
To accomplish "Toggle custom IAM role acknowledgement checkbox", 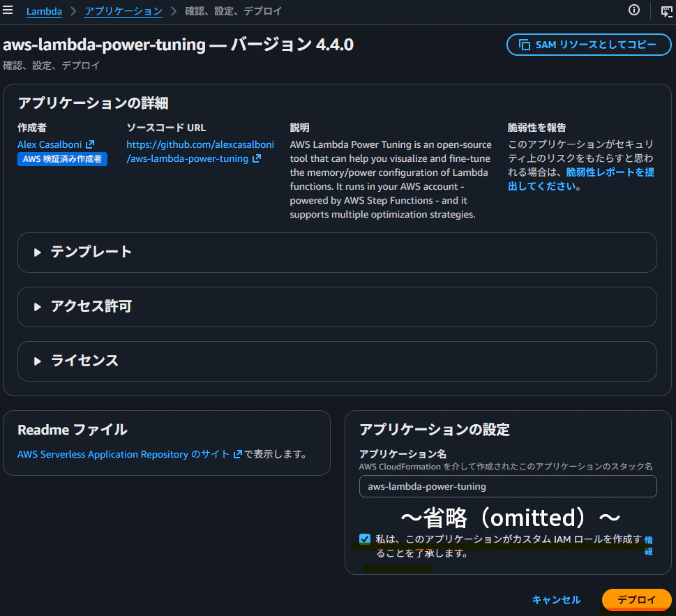I will 365,539.
